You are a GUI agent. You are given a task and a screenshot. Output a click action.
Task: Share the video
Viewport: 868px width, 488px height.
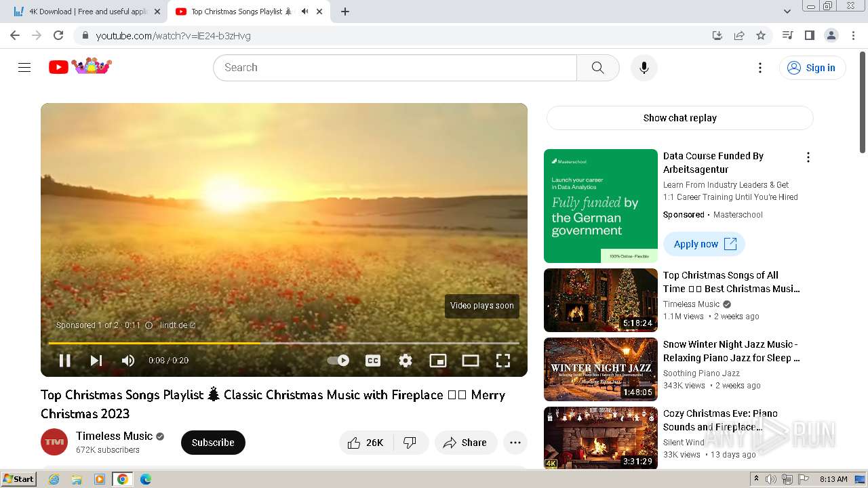click(x=466, y=443)
